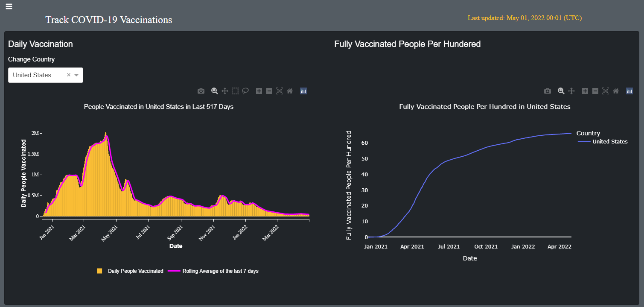
Task: Download the Daily Vaccination chart as PNG
Action: coord(201,91)
